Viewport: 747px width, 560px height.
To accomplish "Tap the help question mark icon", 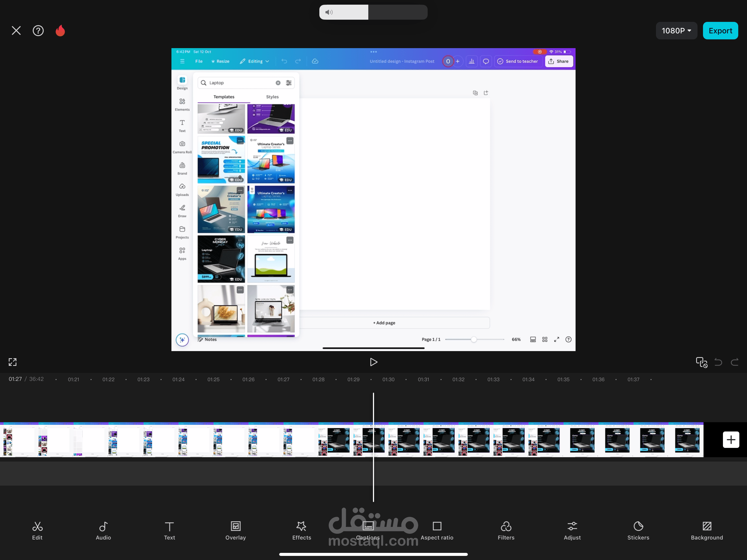I will (38, 31).
